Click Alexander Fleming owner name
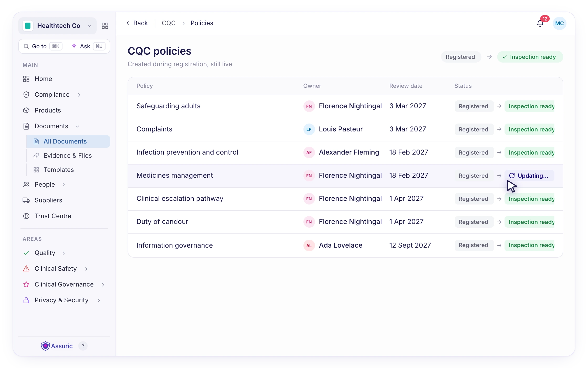Image resolution: width=588 pixels, height=368 pixels. [x=349, y=152]
